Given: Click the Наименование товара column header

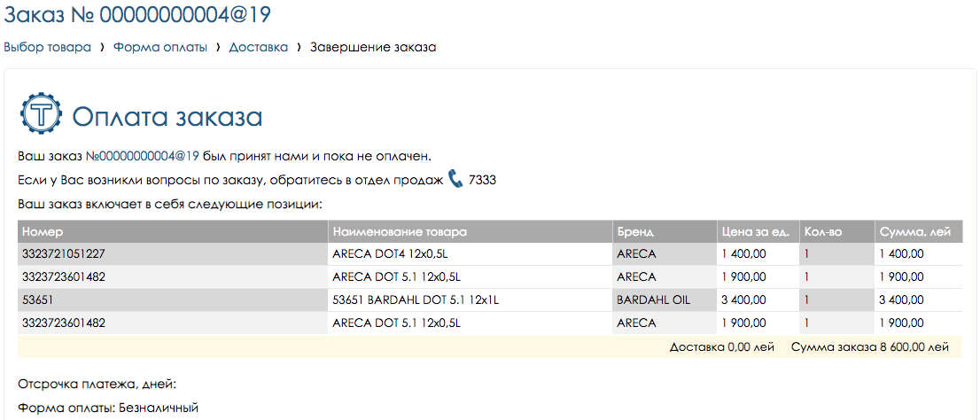Looking at the screenshot, I should 400,232.
